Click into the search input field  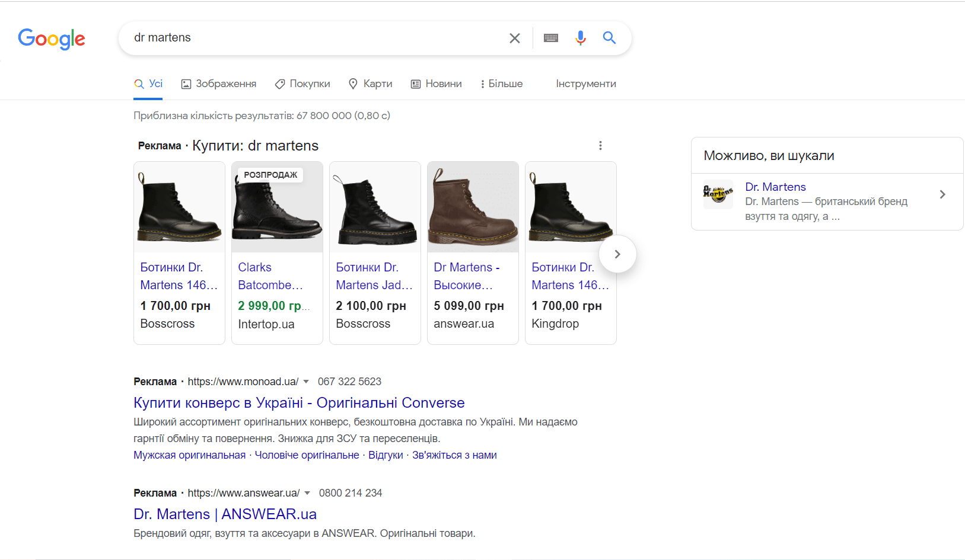[314, 38]
